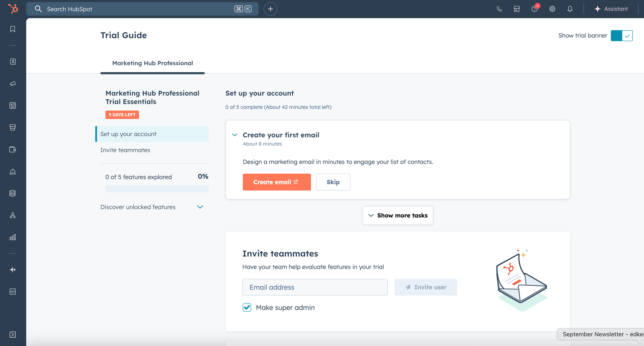Select Set up your account menu item
644x346 pixels.
(152, 134)
